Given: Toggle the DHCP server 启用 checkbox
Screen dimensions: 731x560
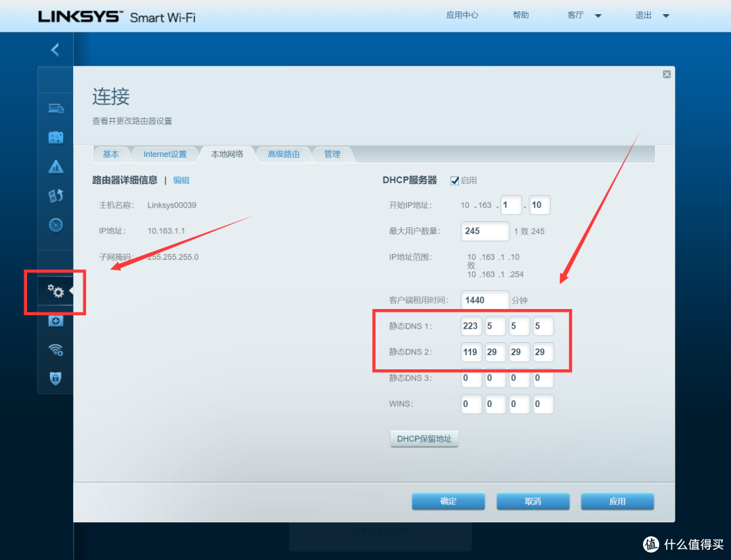Looking at the screenshot, I should coord(455,181).
